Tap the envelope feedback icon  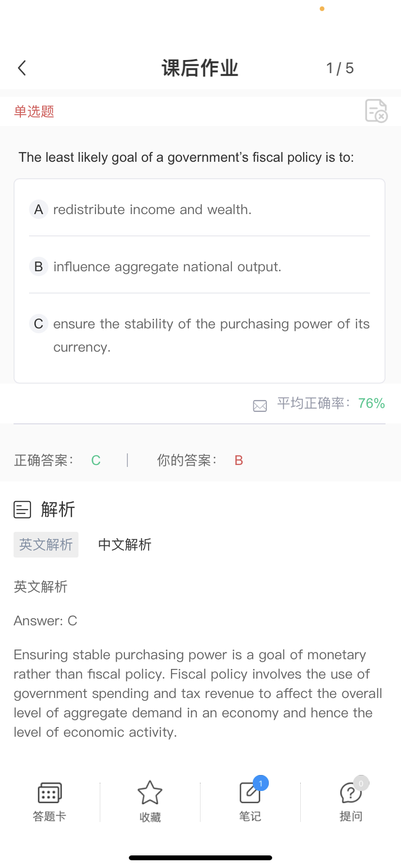[260, 405]
